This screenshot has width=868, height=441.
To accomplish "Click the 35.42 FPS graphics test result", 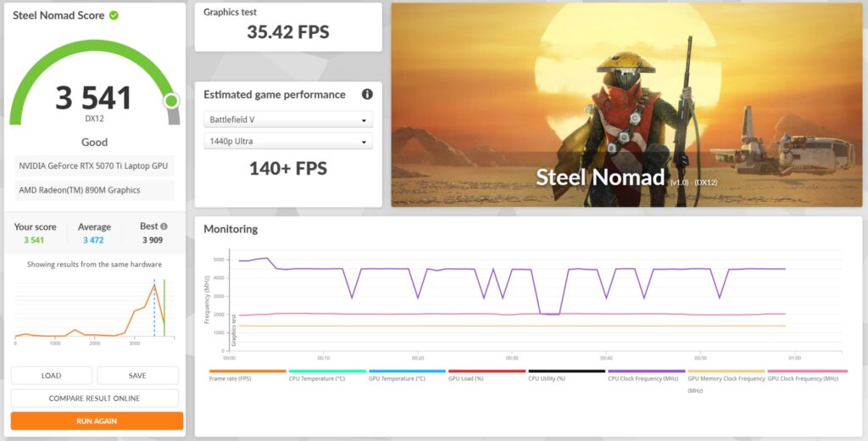I will tap(288, 32).
